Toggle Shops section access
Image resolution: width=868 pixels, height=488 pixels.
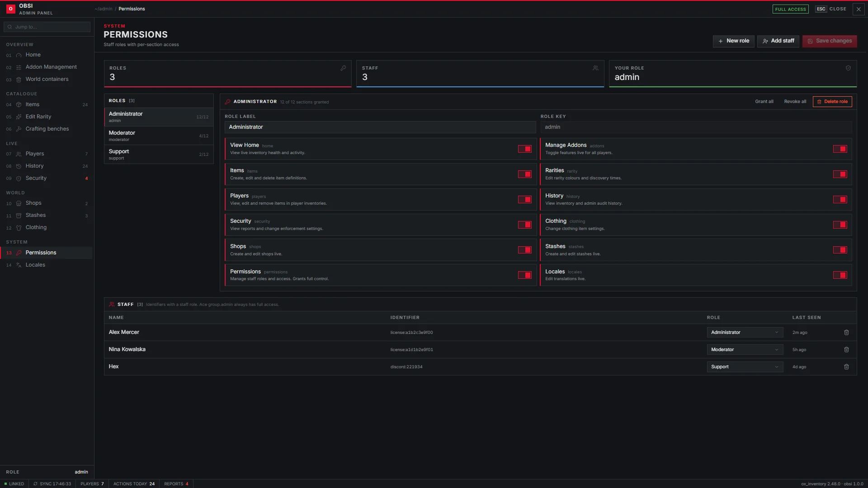(524, 250)
